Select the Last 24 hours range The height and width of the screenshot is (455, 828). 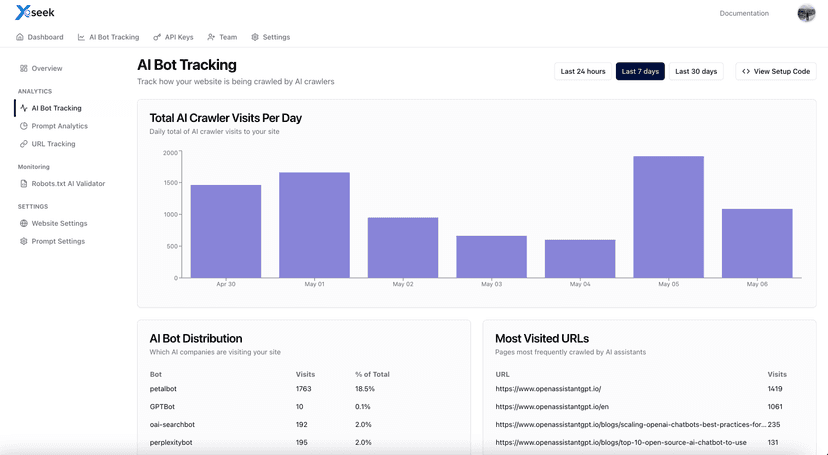583,71
